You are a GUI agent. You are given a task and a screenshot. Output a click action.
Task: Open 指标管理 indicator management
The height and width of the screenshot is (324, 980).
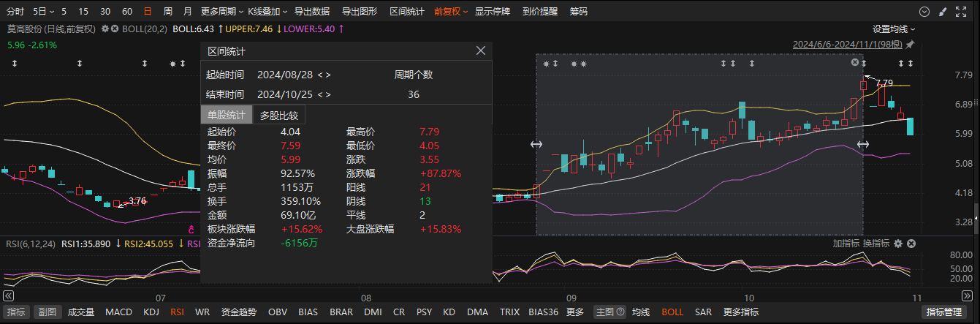pos(943,312)
